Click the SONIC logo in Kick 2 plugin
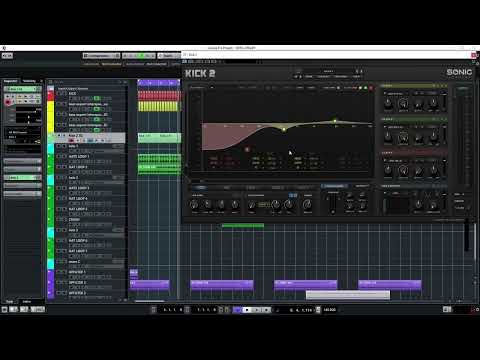480x360 pixels. point(459,72)
